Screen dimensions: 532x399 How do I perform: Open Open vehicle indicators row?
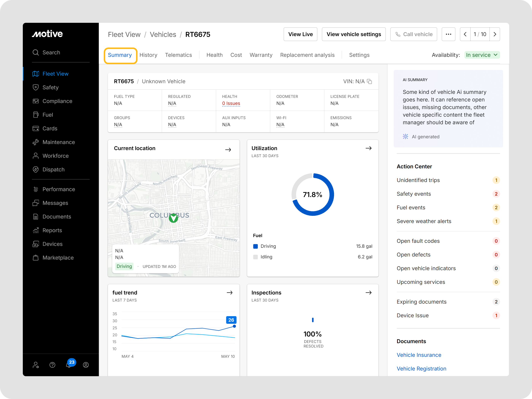tap(448, 268)
